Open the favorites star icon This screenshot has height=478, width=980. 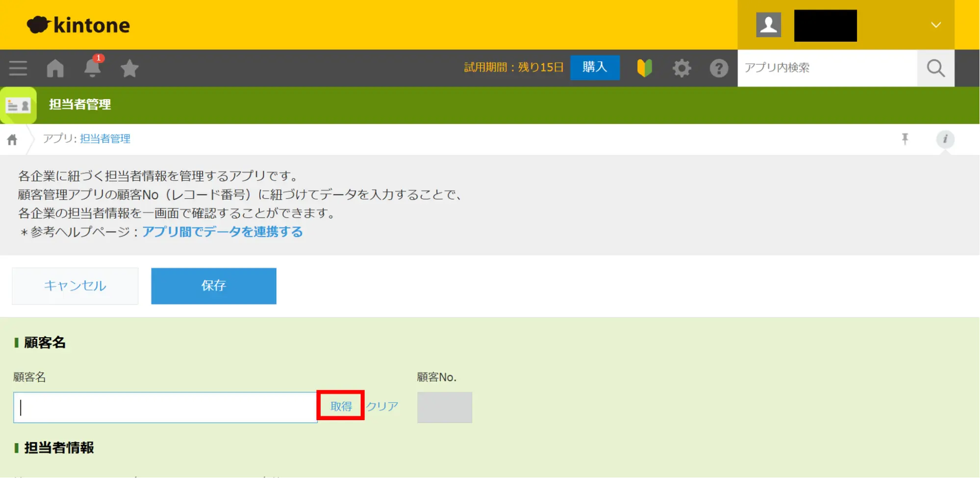tap(129, 68)
